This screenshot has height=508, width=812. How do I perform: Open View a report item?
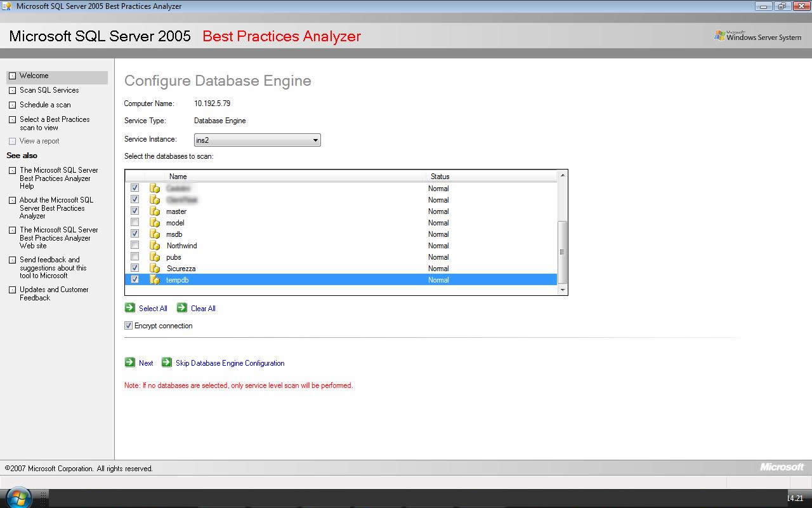point(39,141)
